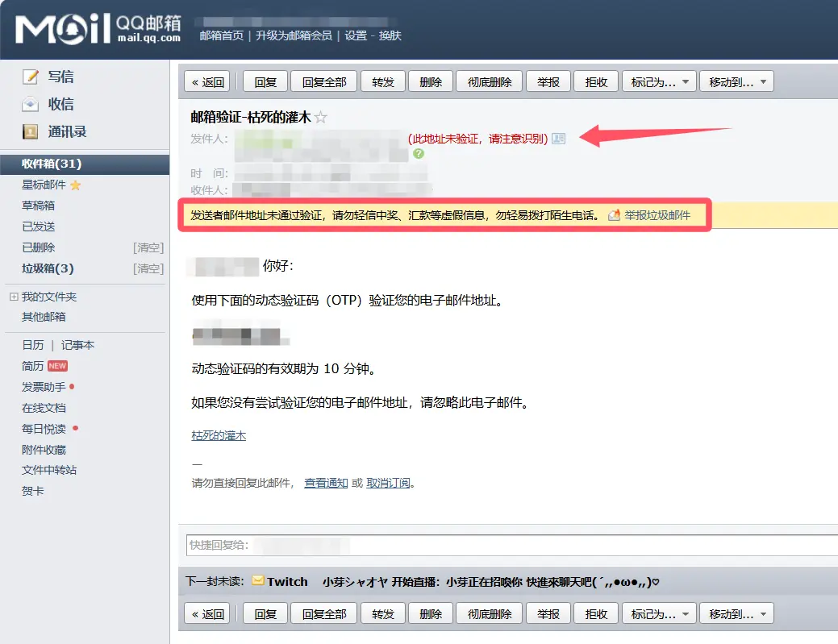Viewport: 838px width, 644px height.
Task: Click the receive mail (收信) icon
Action: [31, 104]
